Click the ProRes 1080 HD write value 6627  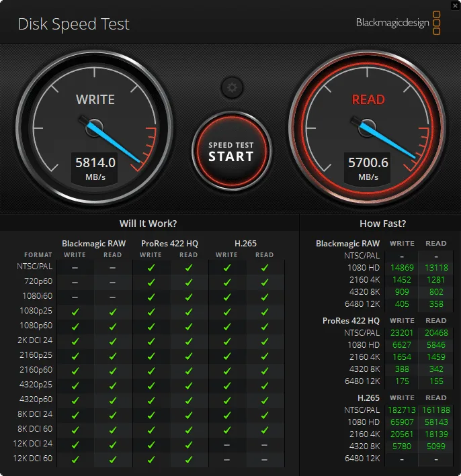pyautogui.click(x=402, y=345)
